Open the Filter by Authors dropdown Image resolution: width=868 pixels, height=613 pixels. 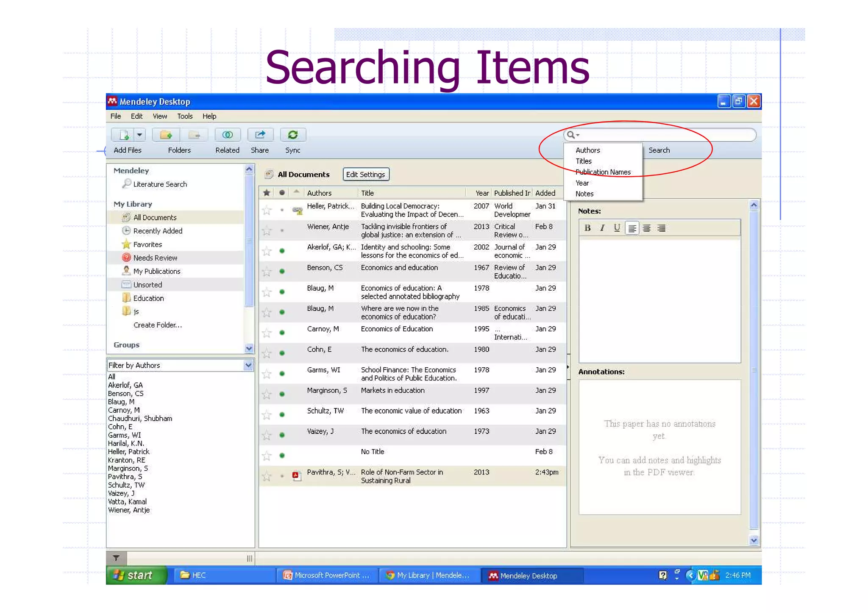pos(248,365)
